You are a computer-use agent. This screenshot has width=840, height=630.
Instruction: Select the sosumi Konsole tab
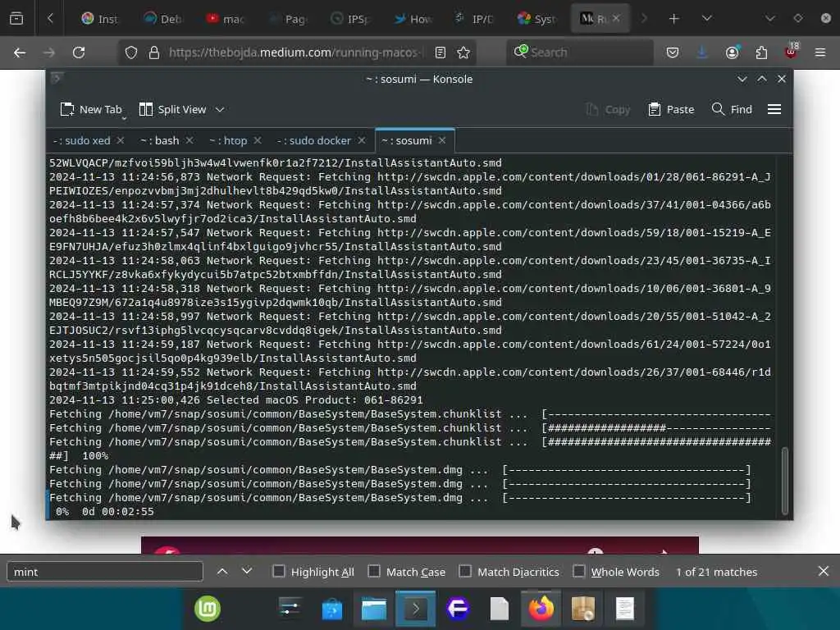point(407,140)
